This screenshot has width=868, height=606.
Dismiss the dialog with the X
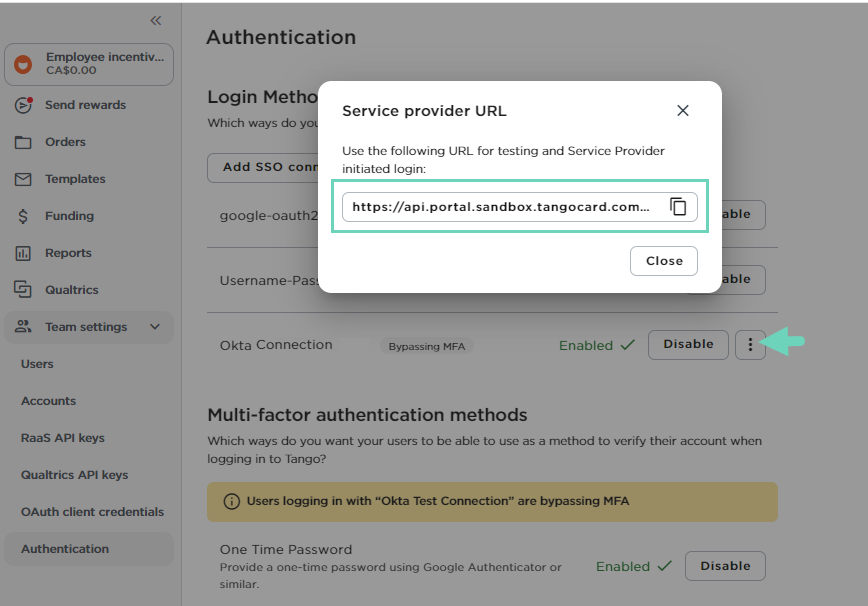point(683,110)
